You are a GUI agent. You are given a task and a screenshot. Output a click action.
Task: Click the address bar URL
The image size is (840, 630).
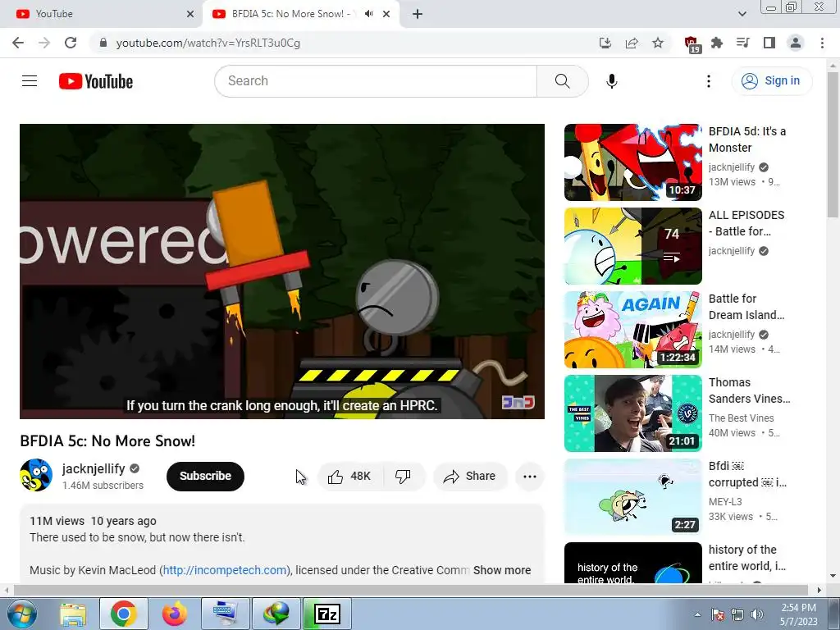(208, 43)
